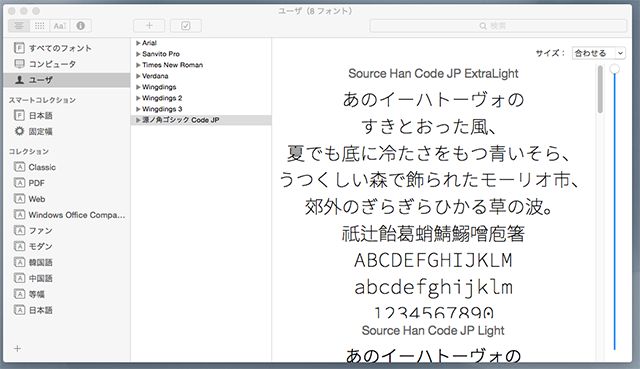Click the add font plus button
The width and height of the screenshot is (640, 369).
point(149,26)
